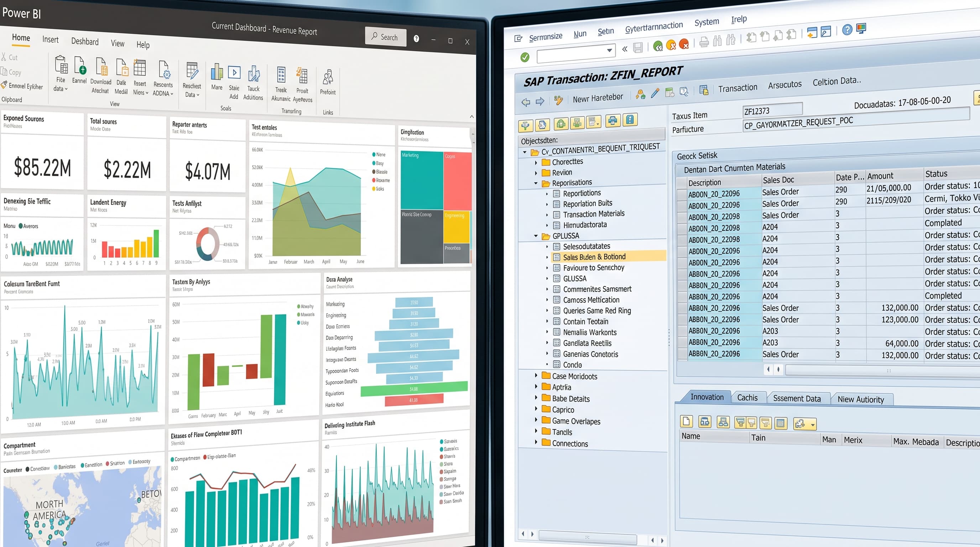Expand the Chorecttes folder in the tree

coord(536,163)
